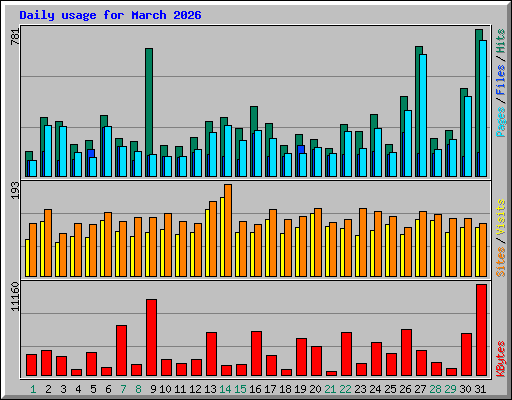Click day label 3 on x-axis
512x400 pixels.
tap(63, 389)
